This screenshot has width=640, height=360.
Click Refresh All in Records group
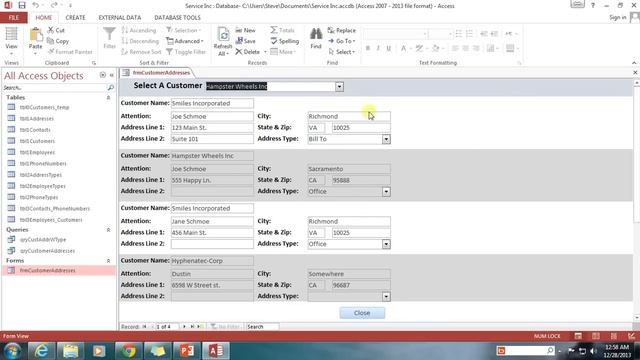[x=223, y=41]
